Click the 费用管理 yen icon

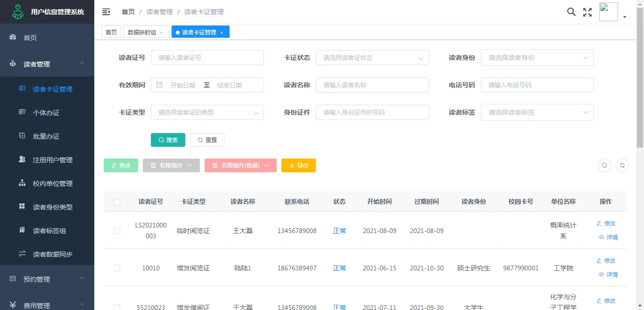pos(13,305)
